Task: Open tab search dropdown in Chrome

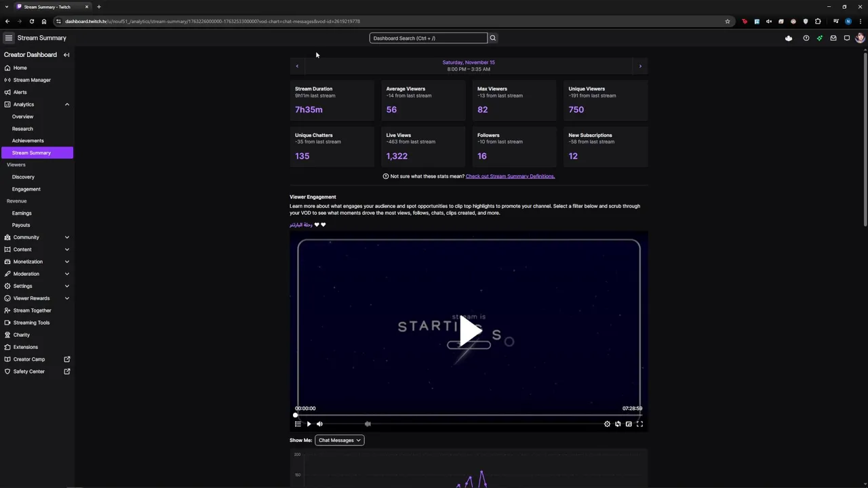Action: [7, 7]
